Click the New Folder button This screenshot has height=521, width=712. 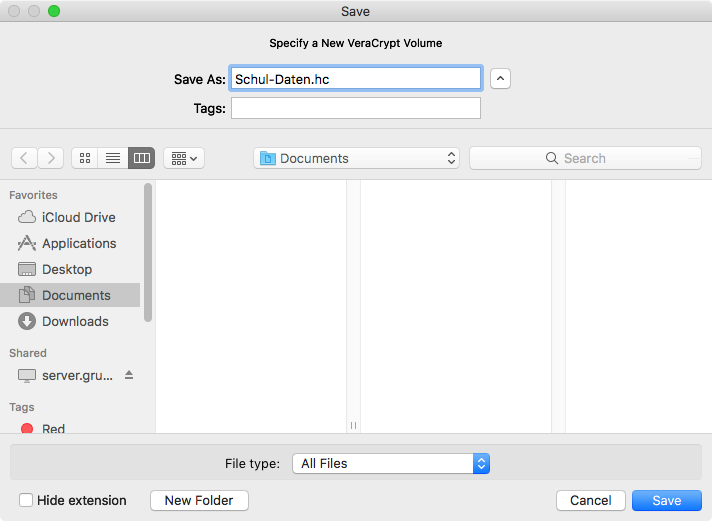(x=199, y=500)
